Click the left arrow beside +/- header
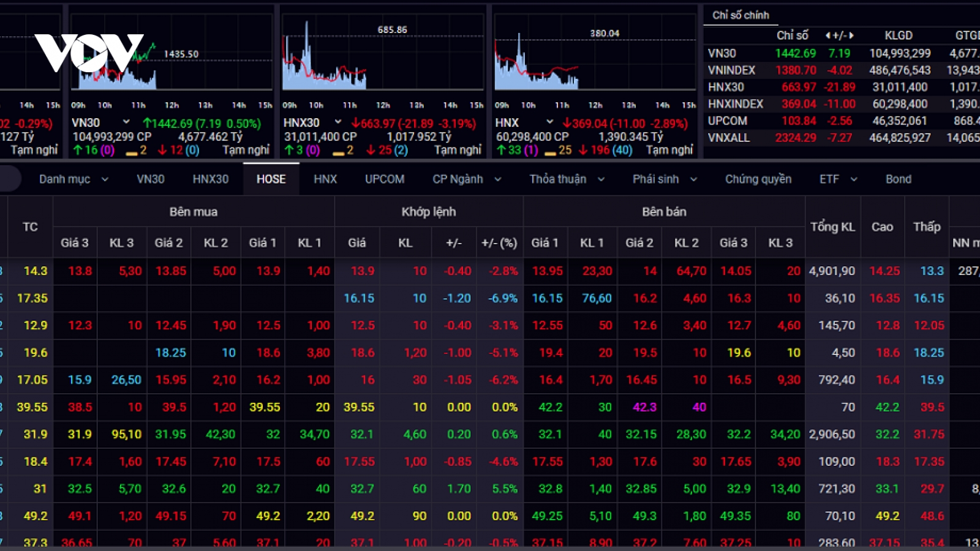 coord(828,36)
